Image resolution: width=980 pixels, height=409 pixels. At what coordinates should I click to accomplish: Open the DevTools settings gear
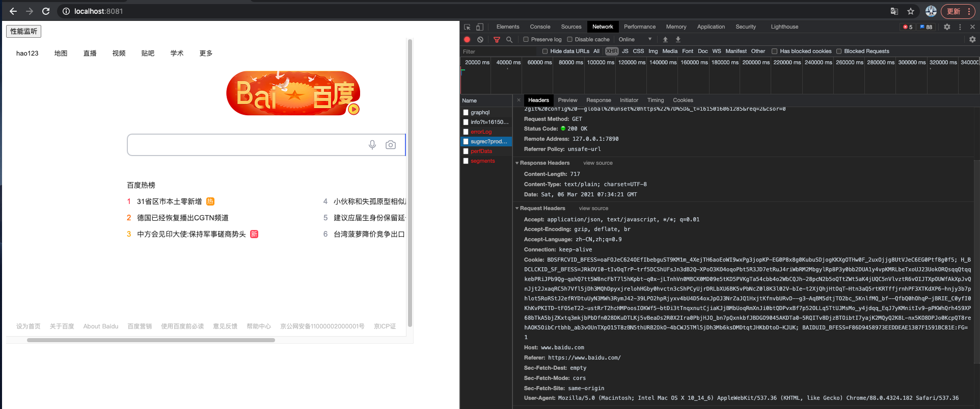[x=947, y=27]
